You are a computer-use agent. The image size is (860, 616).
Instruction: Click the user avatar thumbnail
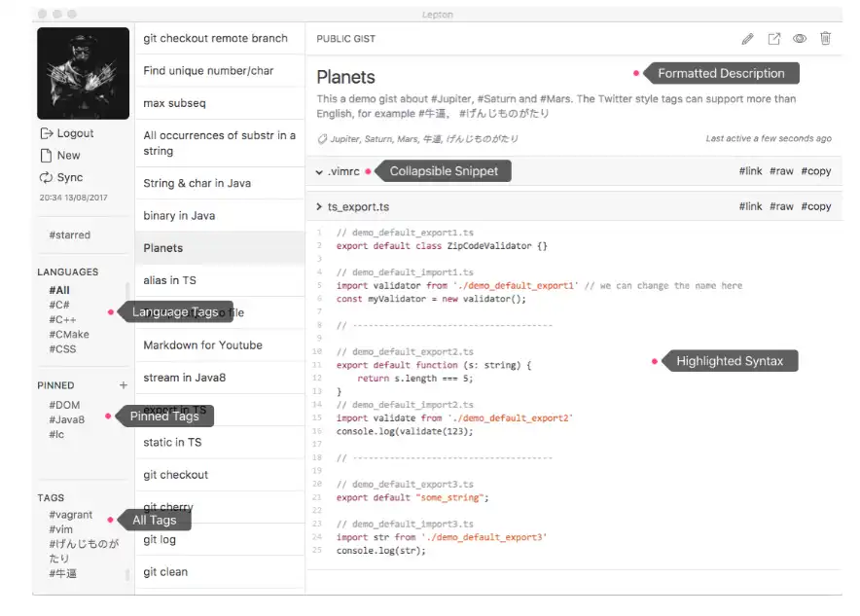tap(83, 73)
